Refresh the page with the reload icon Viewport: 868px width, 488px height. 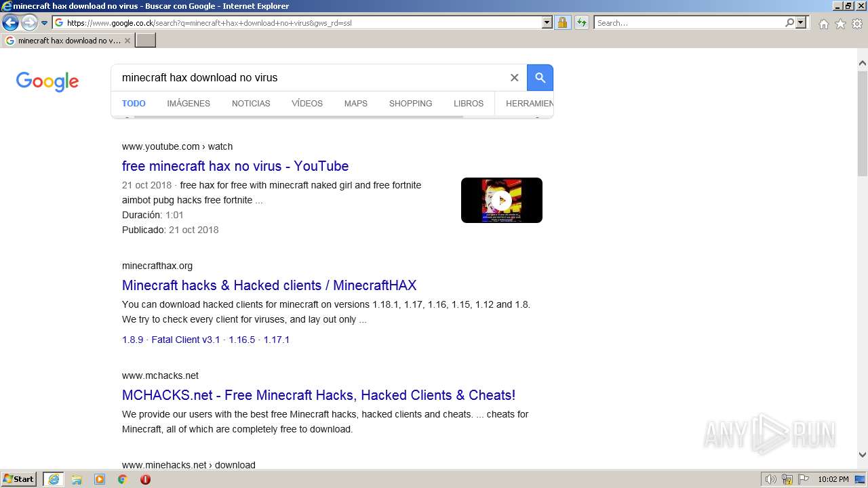click(582, 22)
